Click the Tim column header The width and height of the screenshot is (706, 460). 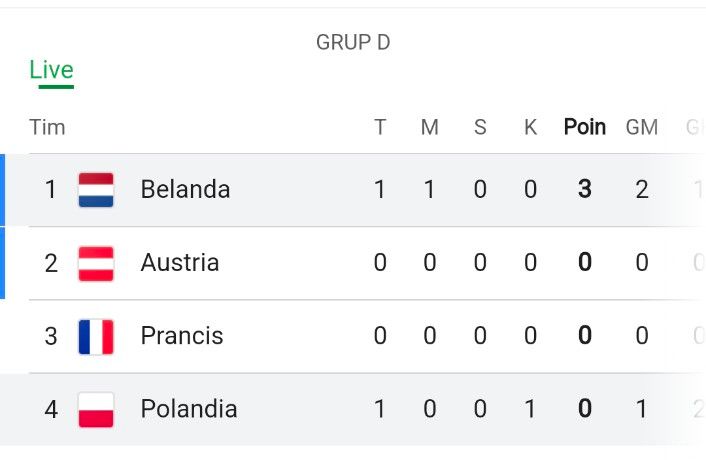pos(47,127)
